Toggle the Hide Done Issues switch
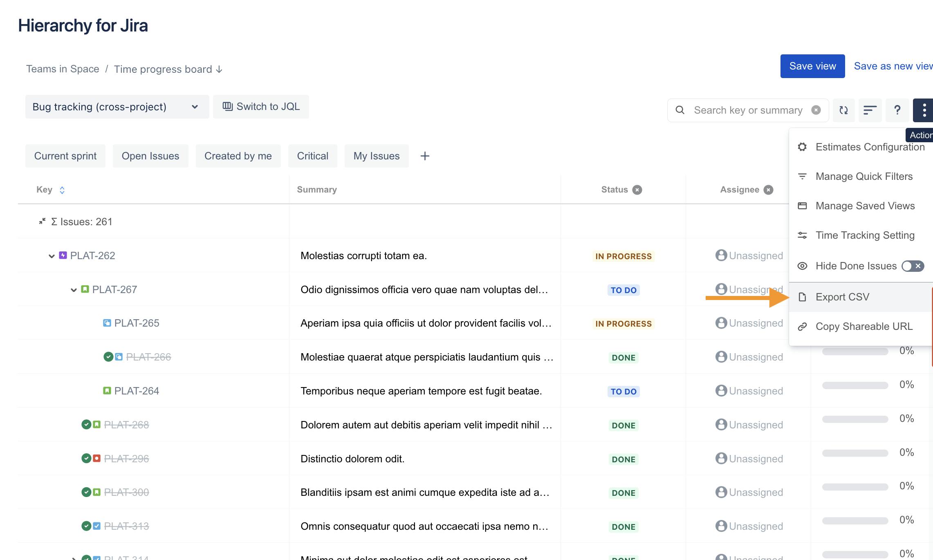The image size is (933, 560). (x=913, y=266)
